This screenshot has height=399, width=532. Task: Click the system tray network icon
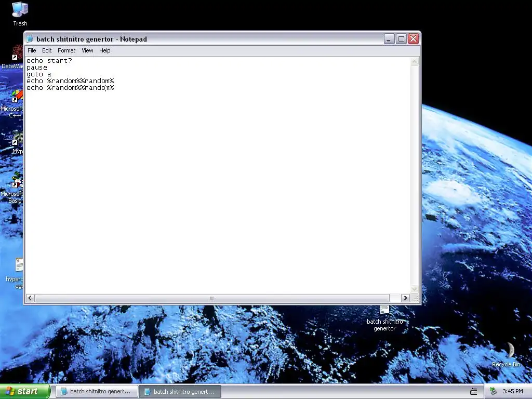tap(493, 392)
